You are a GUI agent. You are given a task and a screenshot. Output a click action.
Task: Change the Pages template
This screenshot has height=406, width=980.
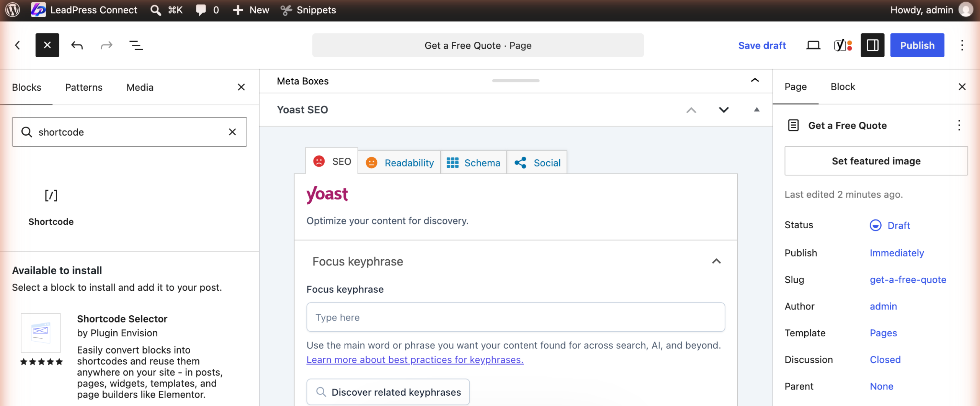[883, 333]
